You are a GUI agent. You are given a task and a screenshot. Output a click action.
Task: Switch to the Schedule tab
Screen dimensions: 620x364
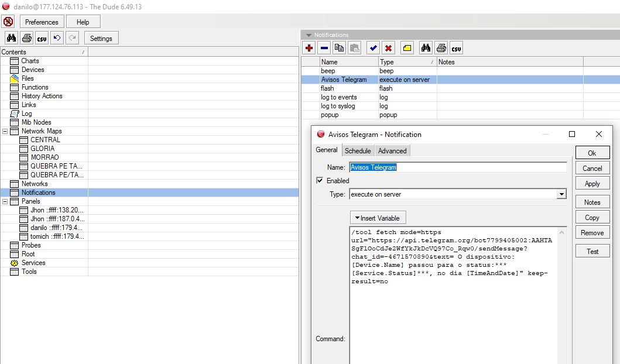pyautogui.click(x=358, y=150)
